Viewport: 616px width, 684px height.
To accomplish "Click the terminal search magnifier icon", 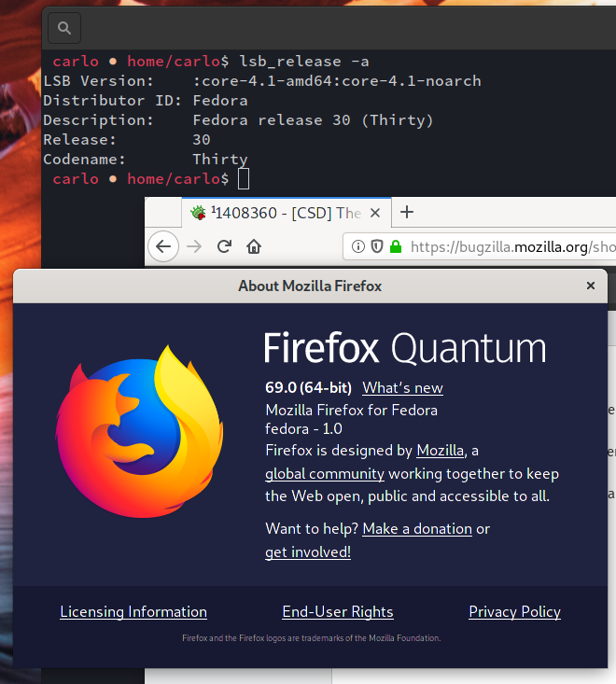I will [x=64, y=28].
